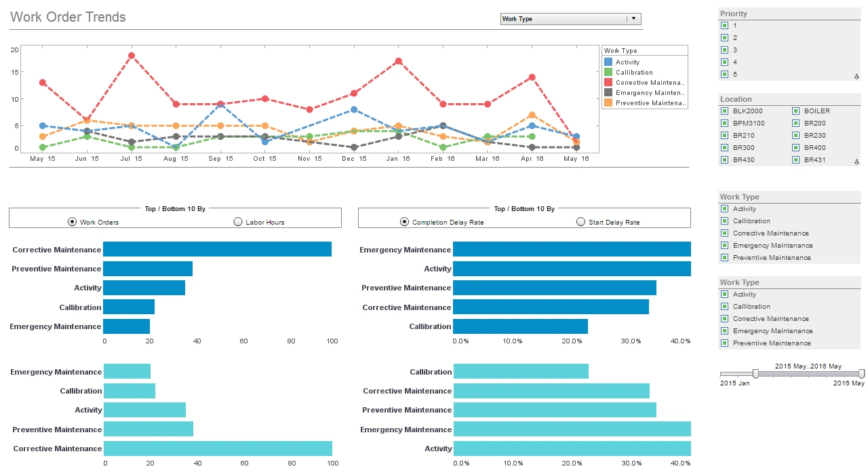Image resolution: width=868 pixels, height=475 pixels.
Task: Uncheck the BOILER location checkbox
Action: click(795, 111)
